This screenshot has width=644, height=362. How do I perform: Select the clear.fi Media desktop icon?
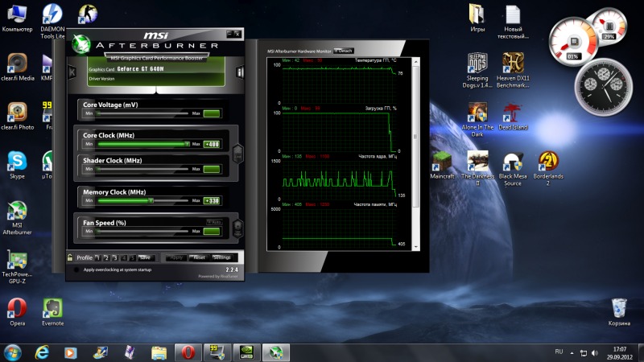[18, 68]
